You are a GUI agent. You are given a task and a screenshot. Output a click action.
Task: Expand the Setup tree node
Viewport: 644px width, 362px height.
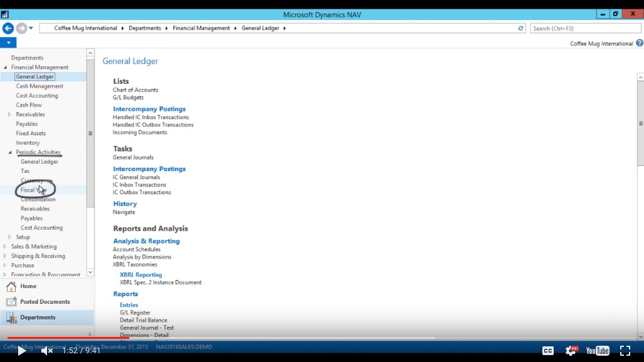tap(10, 237)
